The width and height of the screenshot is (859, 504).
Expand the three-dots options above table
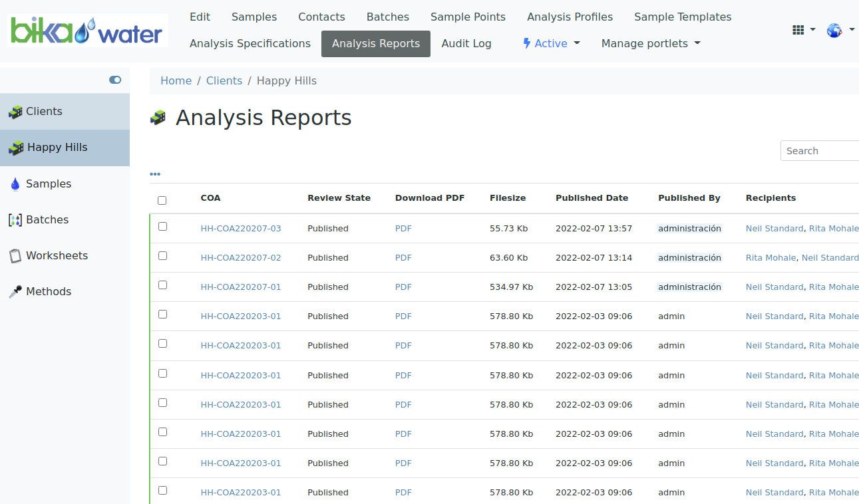tap(155, 174)
